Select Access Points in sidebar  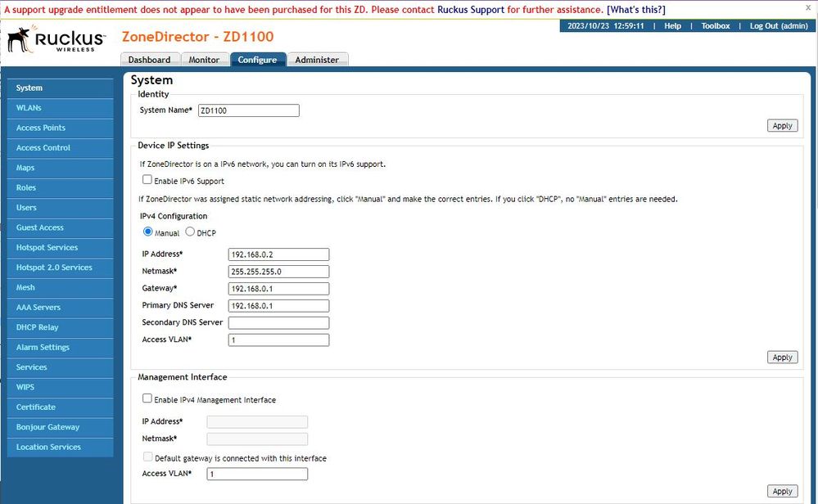41,128
